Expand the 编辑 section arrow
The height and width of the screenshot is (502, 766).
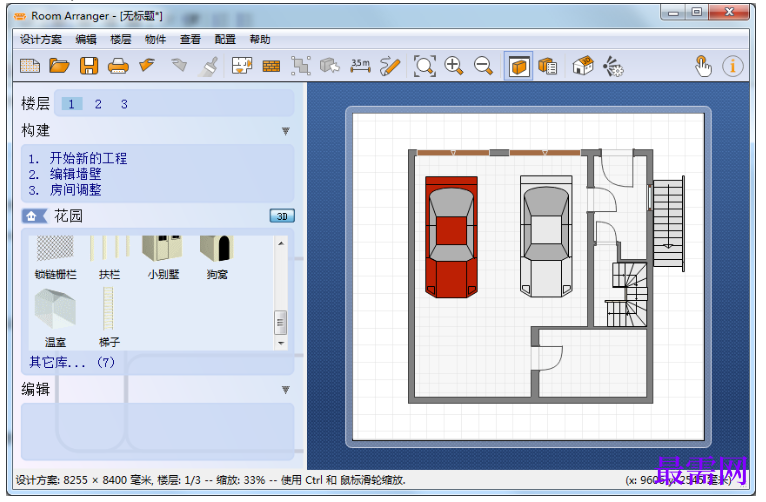coord(286,390)
